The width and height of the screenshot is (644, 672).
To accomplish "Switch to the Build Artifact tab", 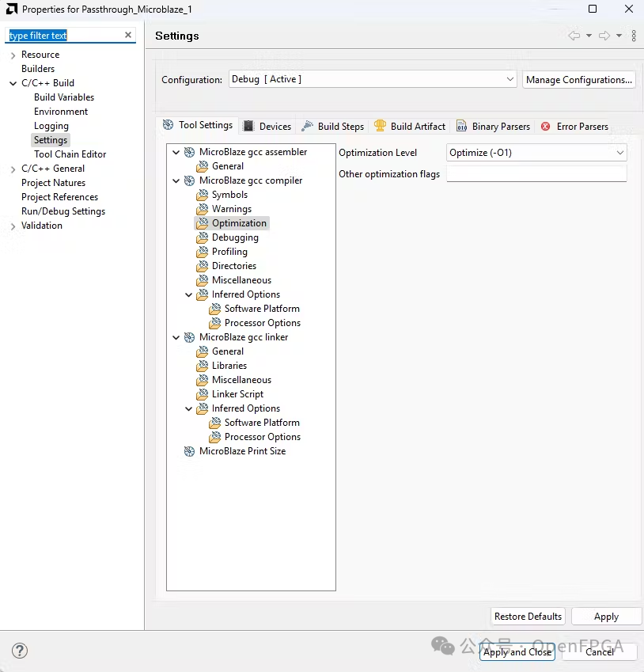I will click(410, 126).
